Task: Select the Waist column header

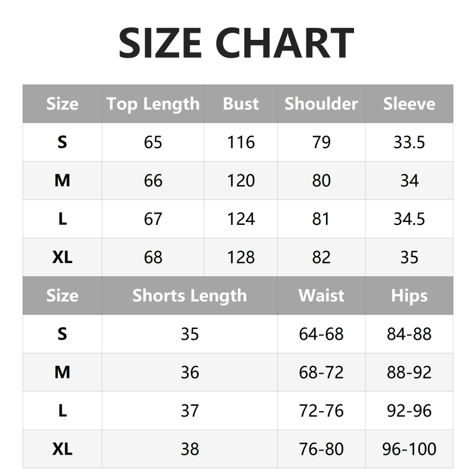Action: pos(321,296)
